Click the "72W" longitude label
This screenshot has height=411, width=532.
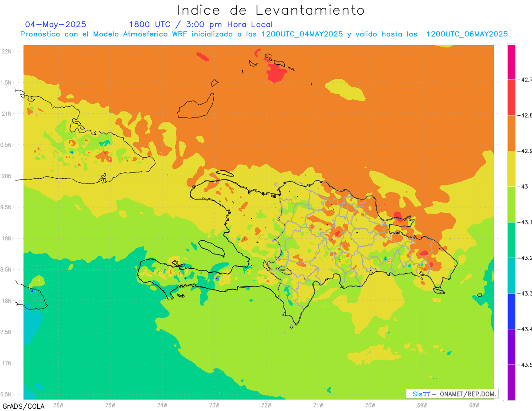[x=266, y=405]
